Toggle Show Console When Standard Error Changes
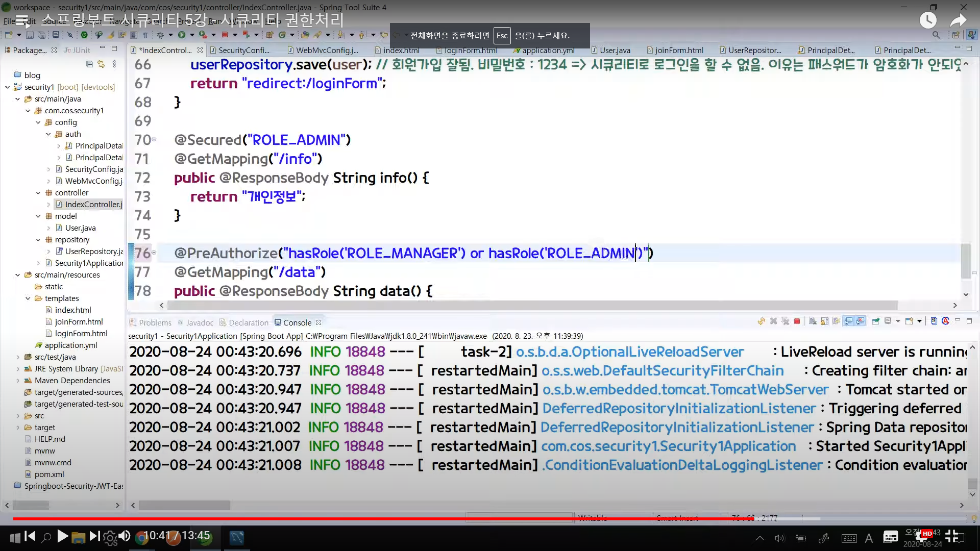 click(x=861, y=321)
